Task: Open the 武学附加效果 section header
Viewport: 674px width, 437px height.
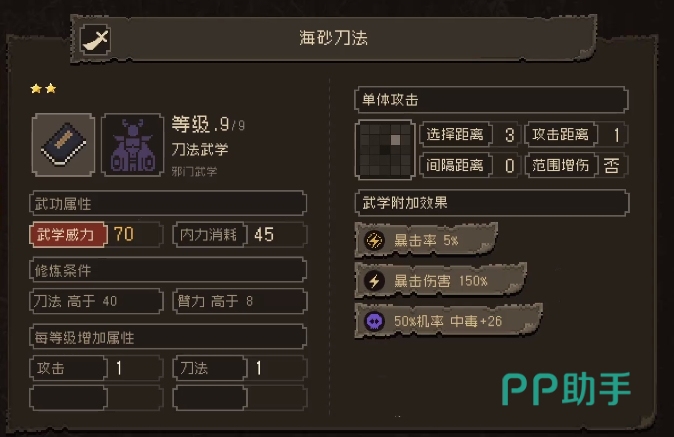Action: tap(492, 202)
